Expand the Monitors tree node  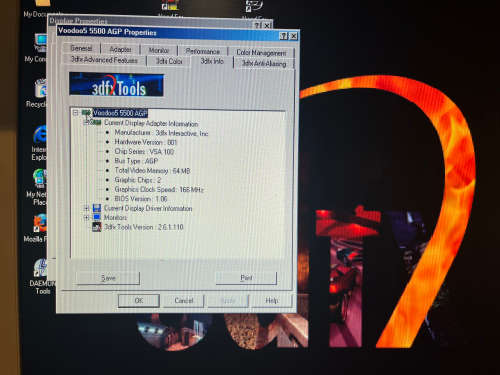pos(86,218)
